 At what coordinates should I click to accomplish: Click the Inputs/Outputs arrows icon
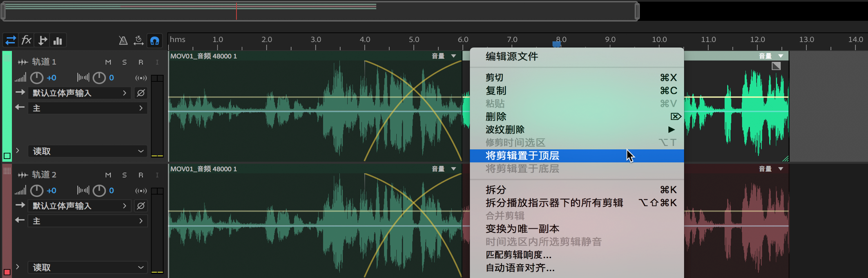point(11,40)
